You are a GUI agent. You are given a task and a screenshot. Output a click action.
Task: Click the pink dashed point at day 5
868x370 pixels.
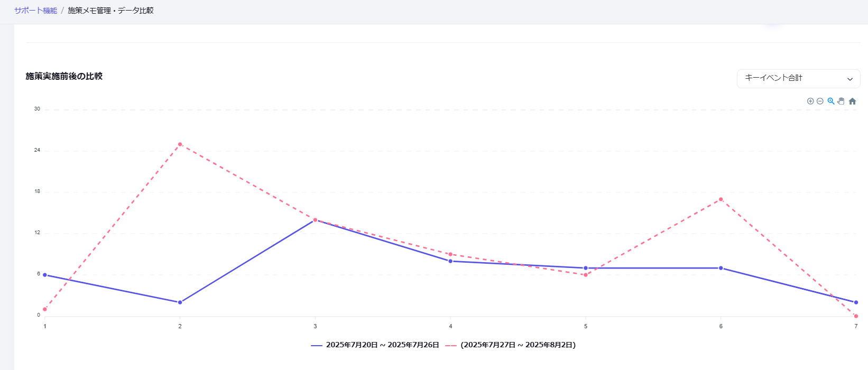pos(586,275)
